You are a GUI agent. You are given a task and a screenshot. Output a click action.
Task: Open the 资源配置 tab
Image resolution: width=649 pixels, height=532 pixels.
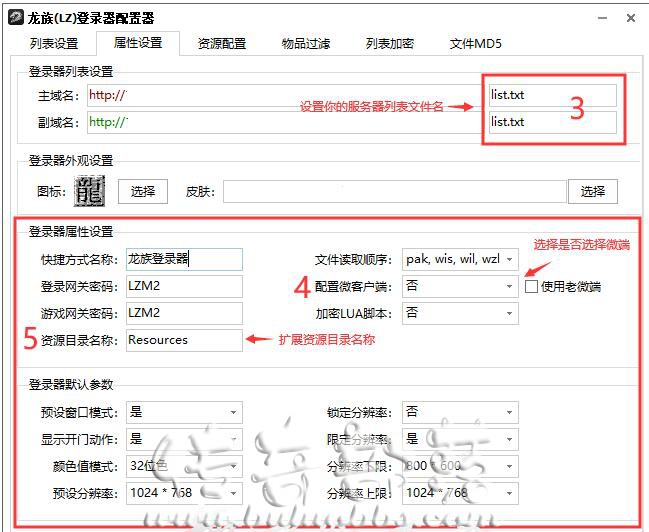[x=222, y=43]
